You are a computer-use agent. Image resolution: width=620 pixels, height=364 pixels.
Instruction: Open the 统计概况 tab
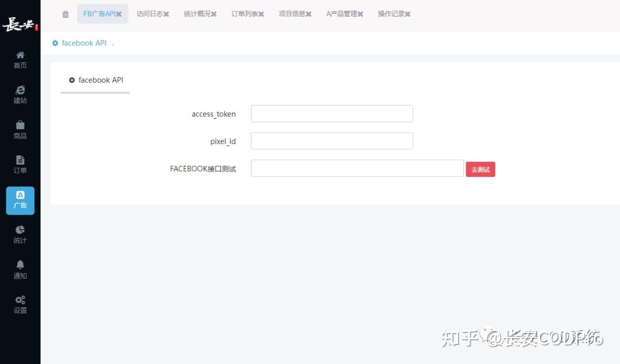(x=196, y=14)
